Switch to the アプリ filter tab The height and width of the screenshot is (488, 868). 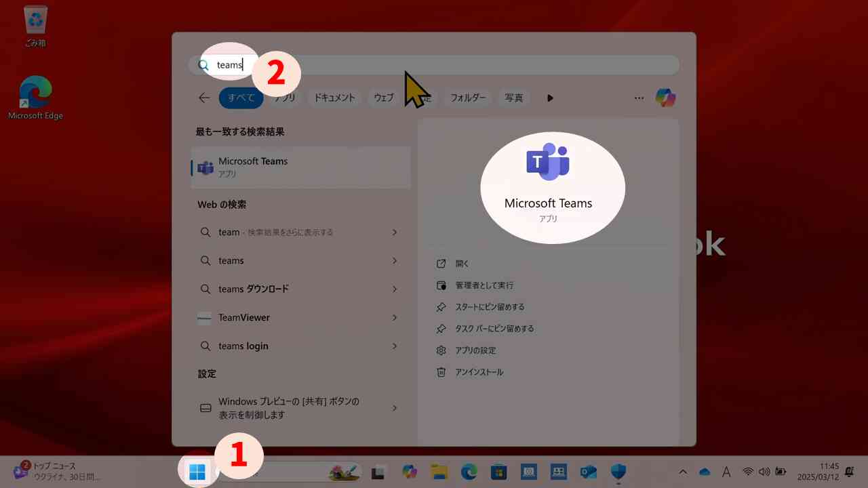click(x=284, y=98)
